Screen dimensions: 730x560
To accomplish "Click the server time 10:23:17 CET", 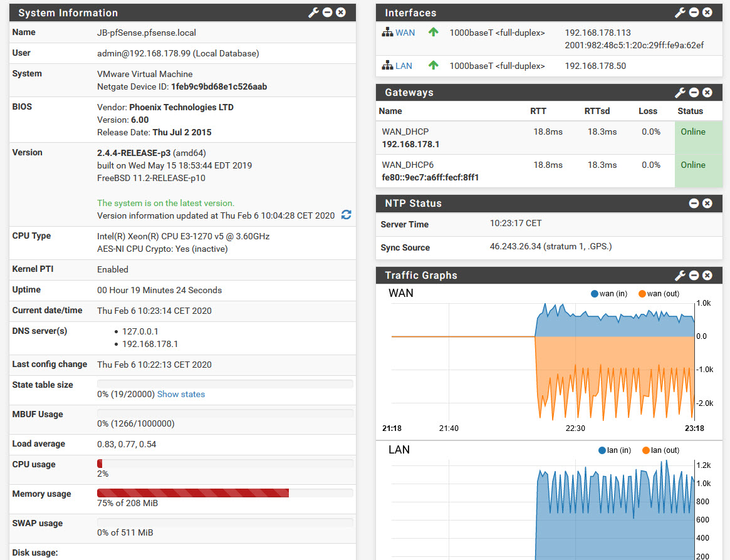I will (x=515, y=223).
